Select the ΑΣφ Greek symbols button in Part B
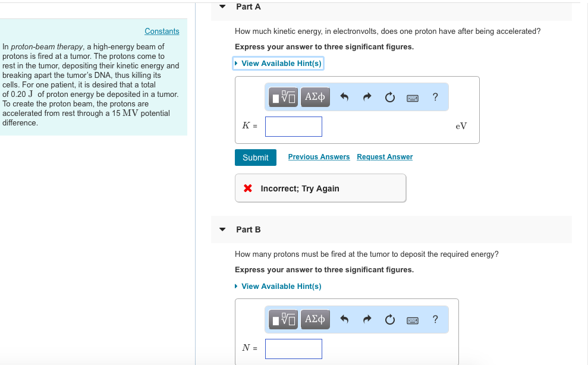This screenshot has height=365, width=588. [315, 319]
